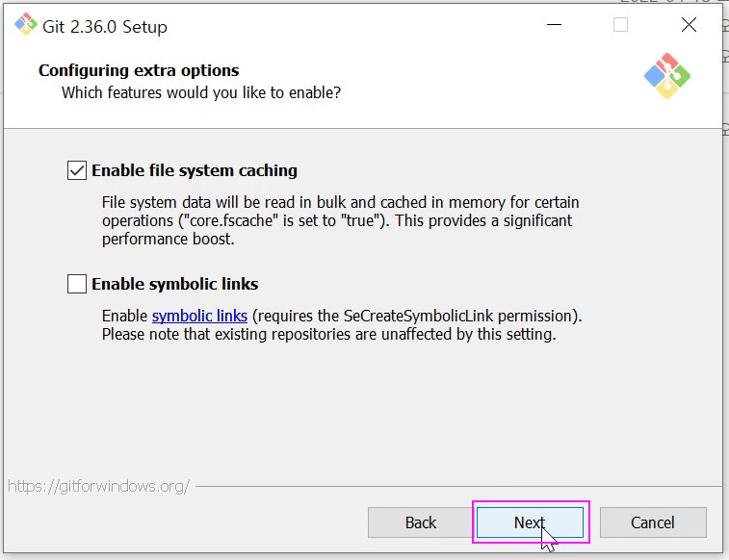Click the Git logo in header area
The width and height of the screenshot is (729, 560).
(667, 76)
